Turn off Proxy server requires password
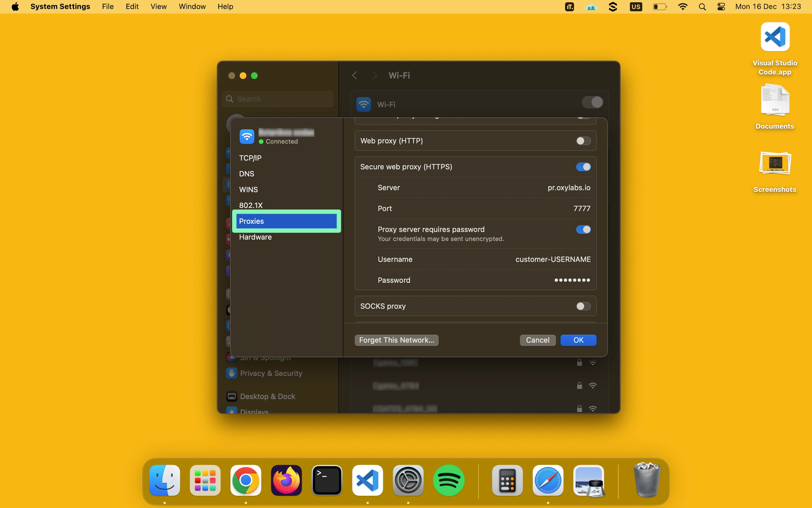812x508 pixels. click(583, 229)
